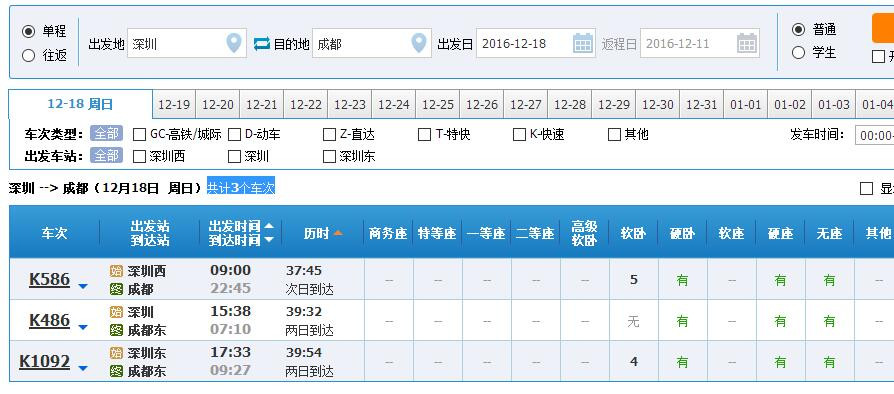This screenshot has width=894, height=394.
Task: Open train K1092 link
Action: click(44, 361)
